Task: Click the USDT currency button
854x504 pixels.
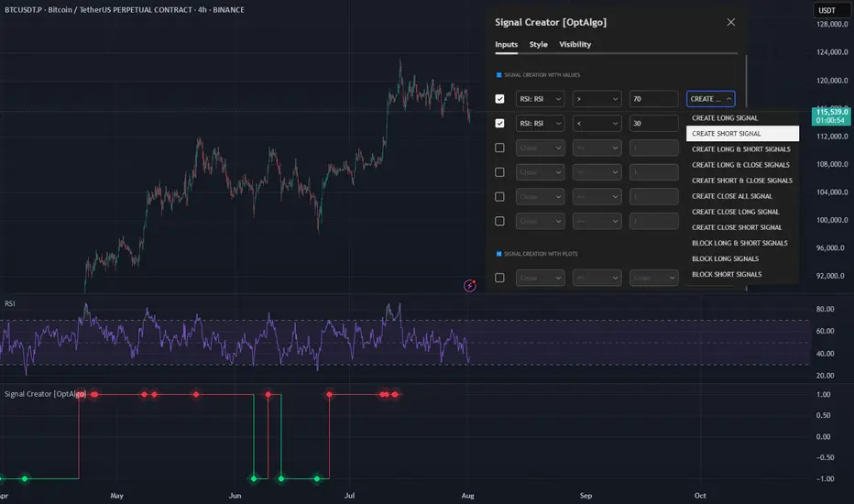Action: click(x=827, y=11)
